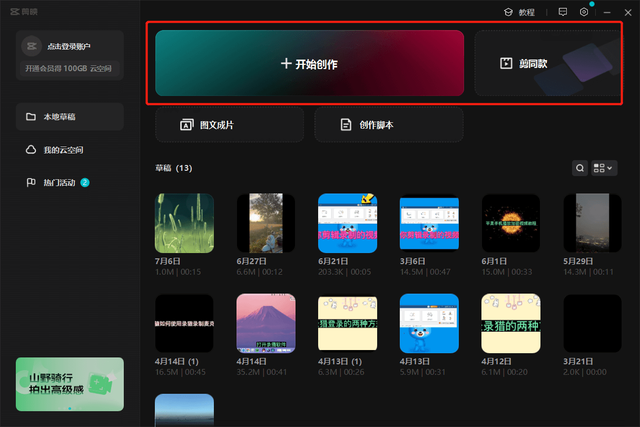Open the settings hexagon icon
Image resolution: width=640 pixels, height=427 pixels.
(x=584, y=12)
